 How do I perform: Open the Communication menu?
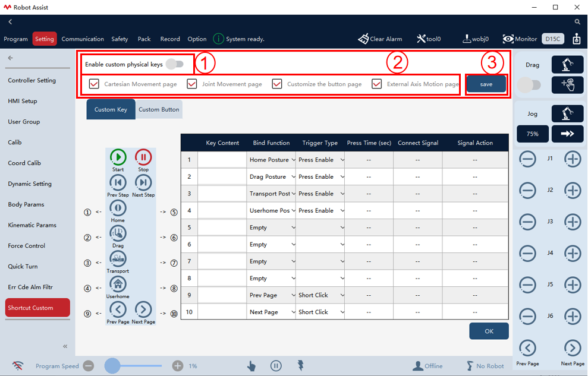coord(83,39)
